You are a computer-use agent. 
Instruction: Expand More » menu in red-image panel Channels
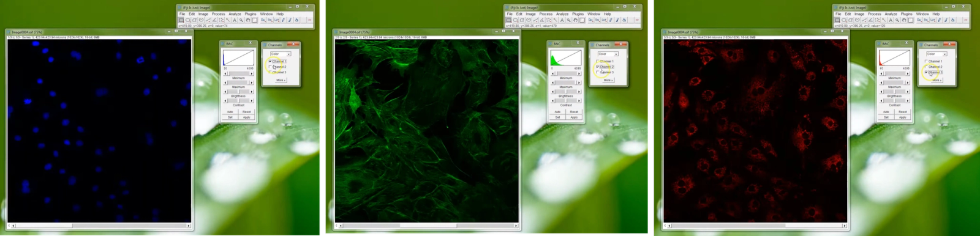pos(937,80)
